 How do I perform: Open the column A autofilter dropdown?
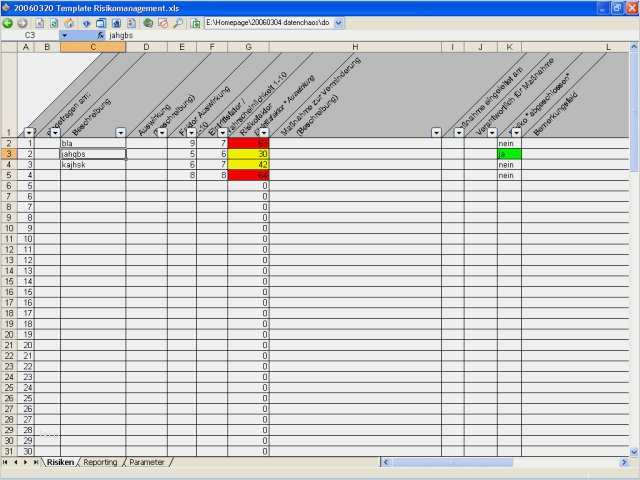click(28, 132)
